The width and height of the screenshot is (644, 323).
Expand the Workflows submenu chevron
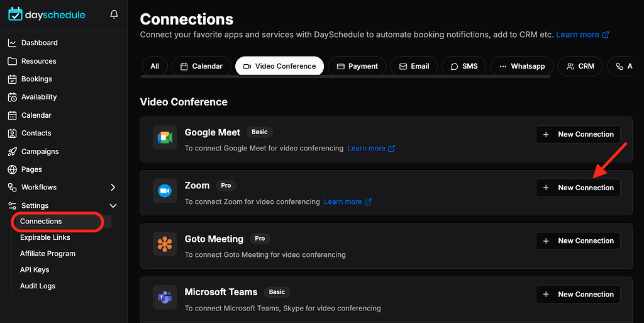113,187
